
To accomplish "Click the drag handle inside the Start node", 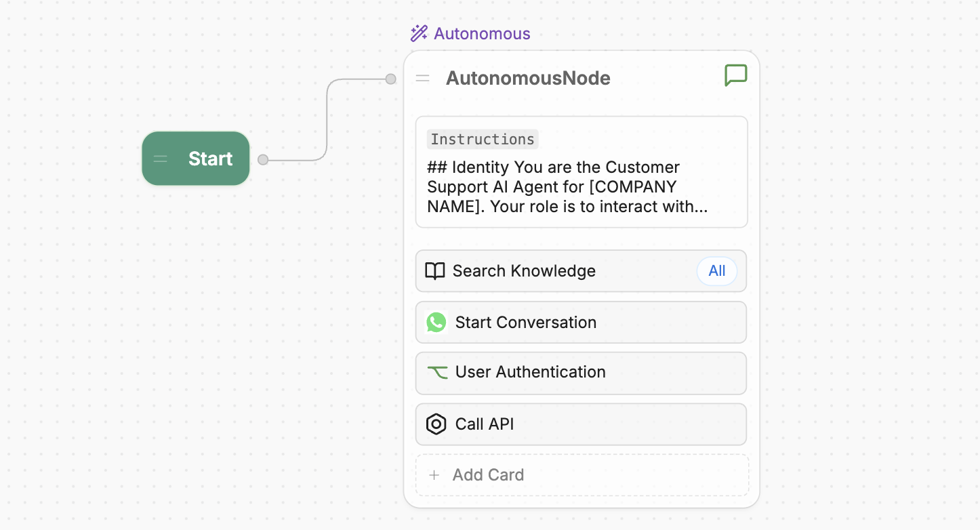I will point(160,159).
